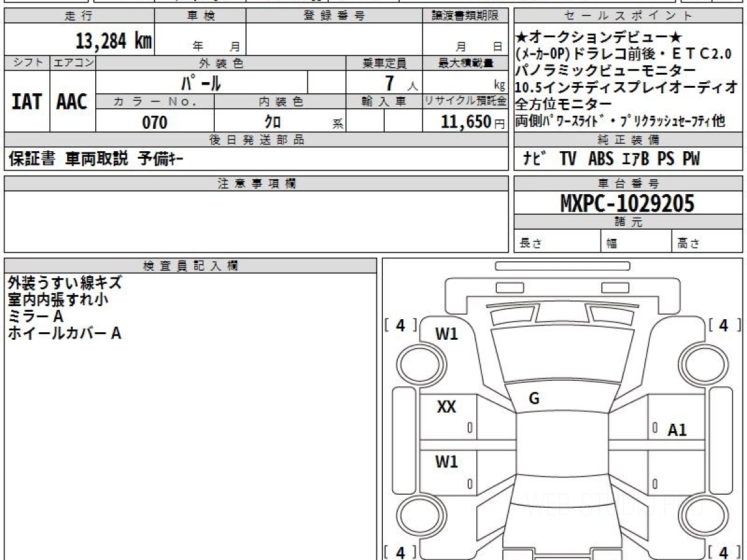Viewport: 747px width, 560px height.
Task: Click the シフト header cell
Action: [x=27, y=63]
